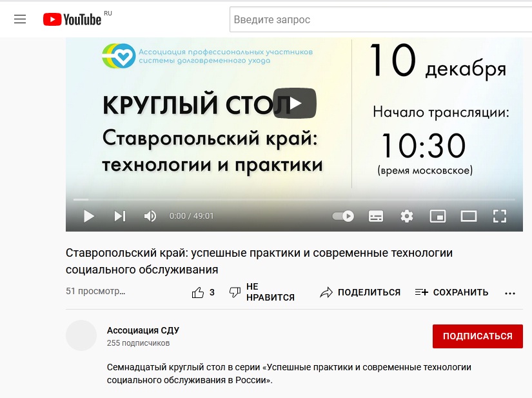
Task: Share the video via "ПОДЕЛИТЬСЯ"
Action: 360,292
